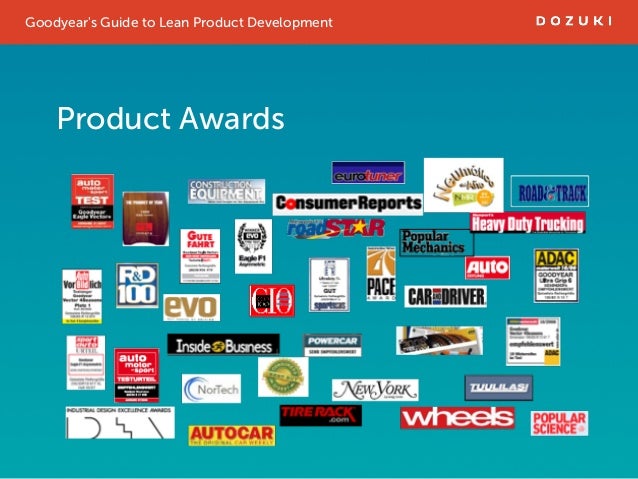Click the Road & Track logo
Image resolution: width=638 pixels, height=479 pixels.
550,191
